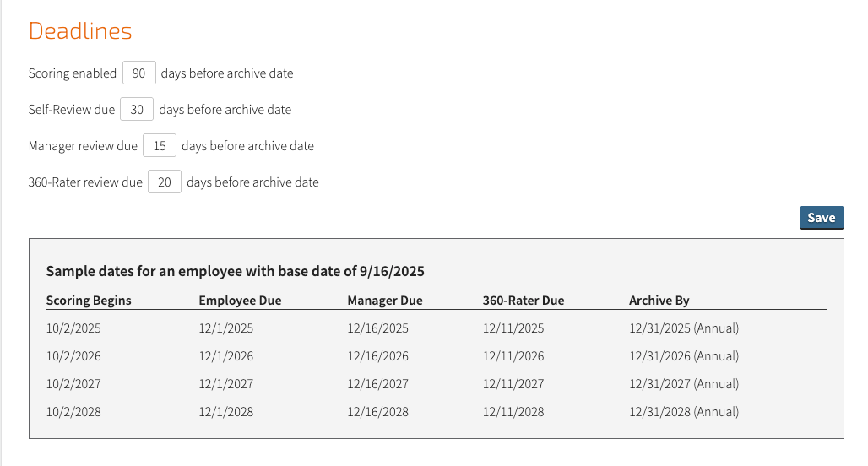The image size is (868, 466).
Task: Select the 10/2/2026 scoring begins date
Action: [x=73, y=356]
